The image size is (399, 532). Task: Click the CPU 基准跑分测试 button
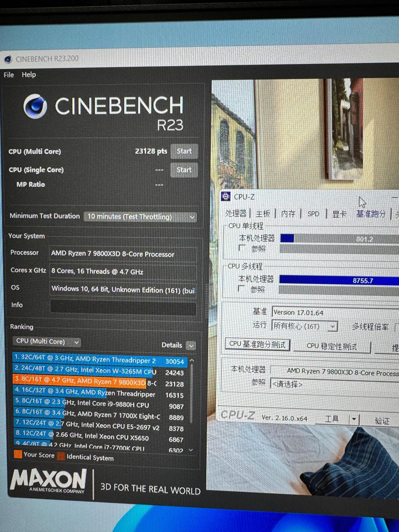pos(257,344)
